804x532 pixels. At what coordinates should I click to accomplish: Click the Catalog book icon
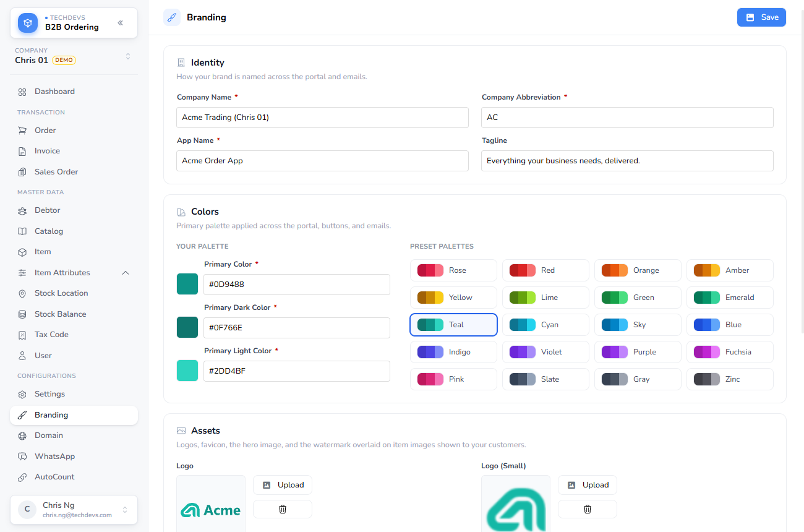(x=22, y=231)
